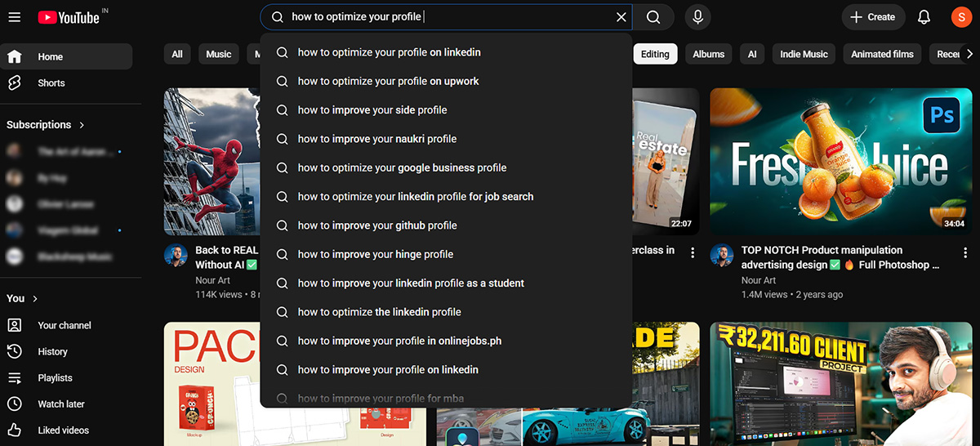Select the Animated films filter chip
Viewport: 980px width, 446px height.
(x=882, y=54)
